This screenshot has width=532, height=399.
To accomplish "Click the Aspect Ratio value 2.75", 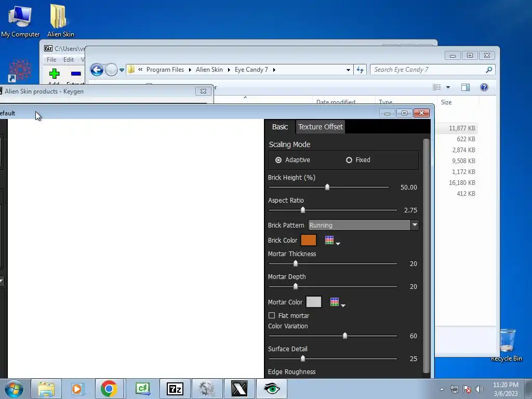I will pyautogui.click(x=410, y=210).
